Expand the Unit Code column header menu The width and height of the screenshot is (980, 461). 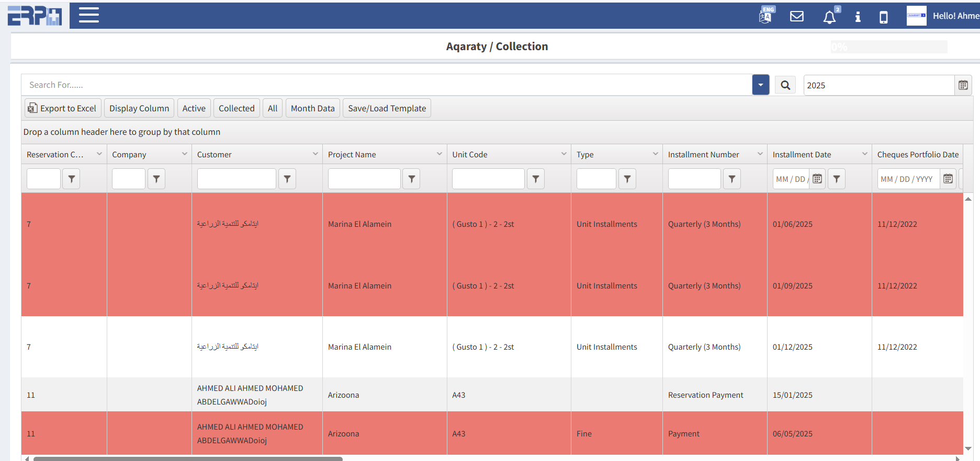[564, 154]
